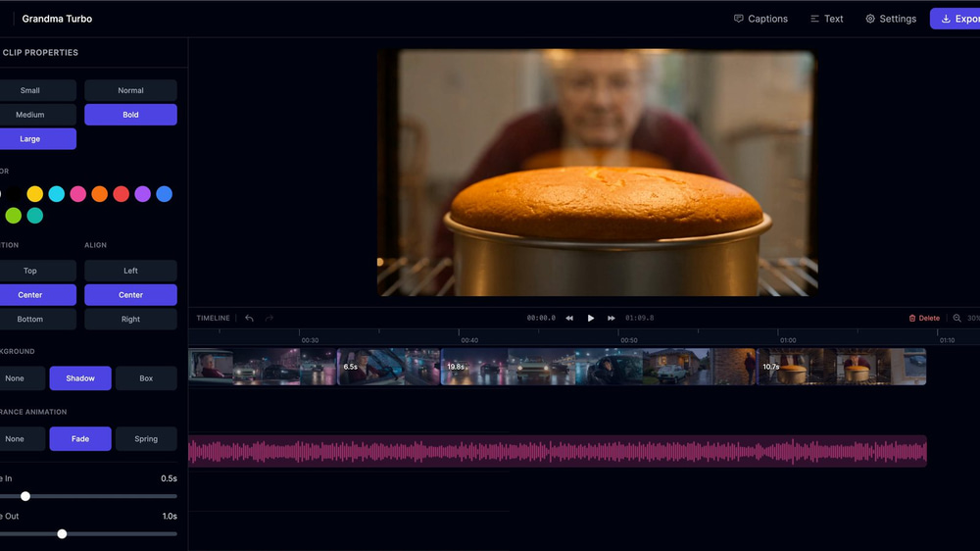Set entrance animation to None

tap(22, 439)
